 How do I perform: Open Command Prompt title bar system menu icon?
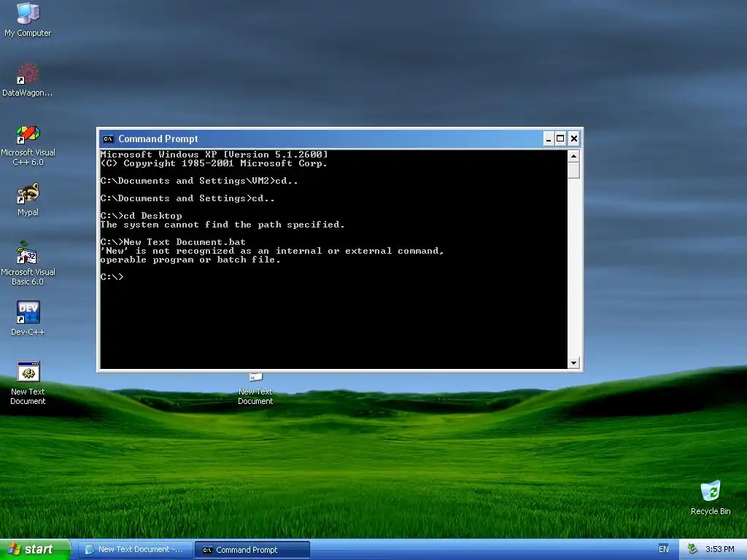(108, 139)
